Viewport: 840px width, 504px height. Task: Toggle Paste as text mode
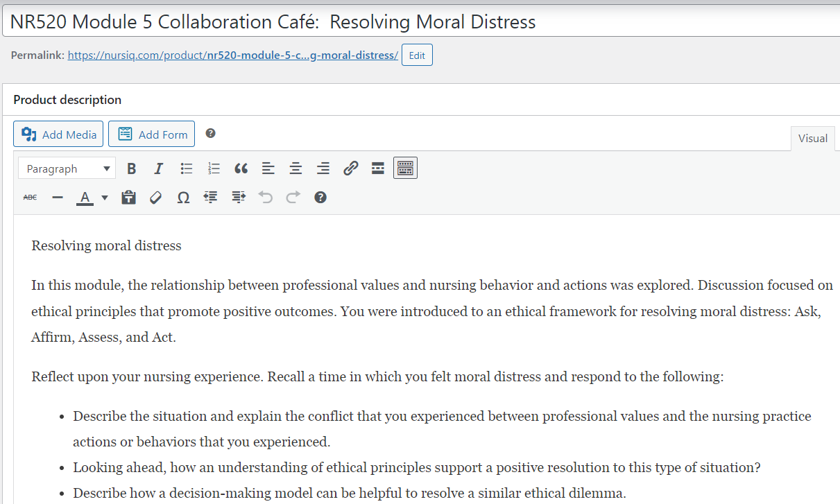[128, 198]
